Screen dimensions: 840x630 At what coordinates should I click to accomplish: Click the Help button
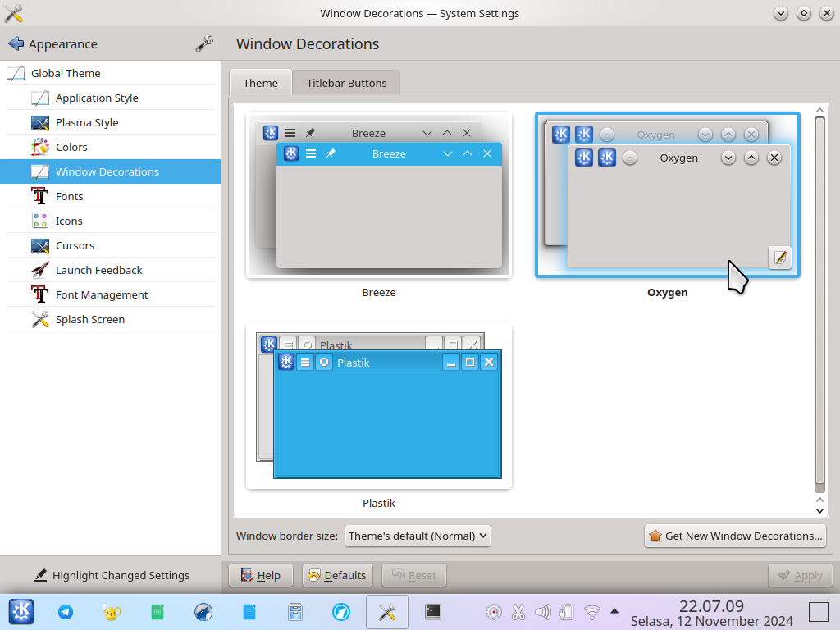[261, 575]
